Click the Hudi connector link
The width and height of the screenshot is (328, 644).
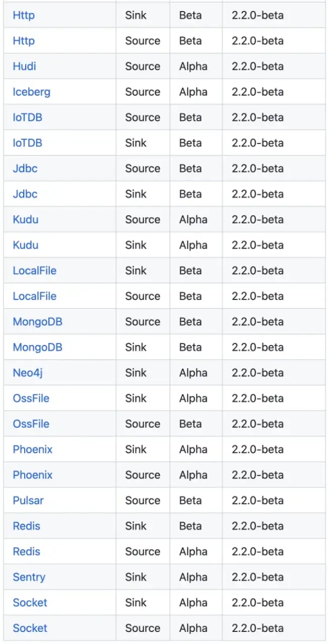click(x=24, y=66)
